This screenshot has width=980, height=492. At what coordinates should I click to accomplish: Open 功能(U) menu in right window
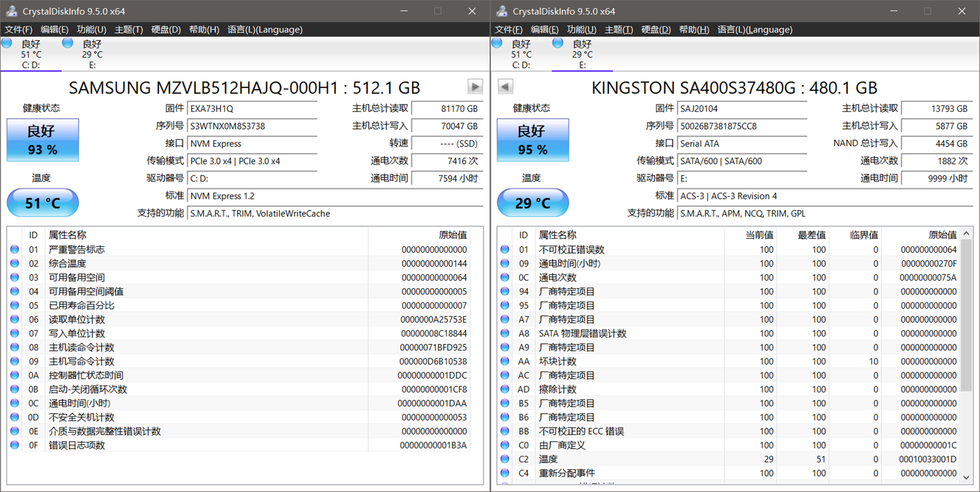tap(581, 29)
